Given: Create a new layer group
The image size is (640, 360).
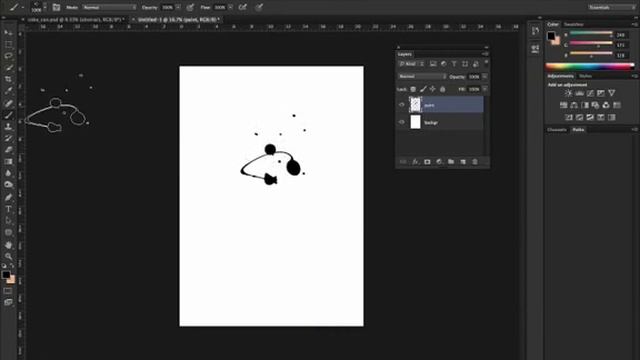Looking at the screenshot, I should pos(451,162).
